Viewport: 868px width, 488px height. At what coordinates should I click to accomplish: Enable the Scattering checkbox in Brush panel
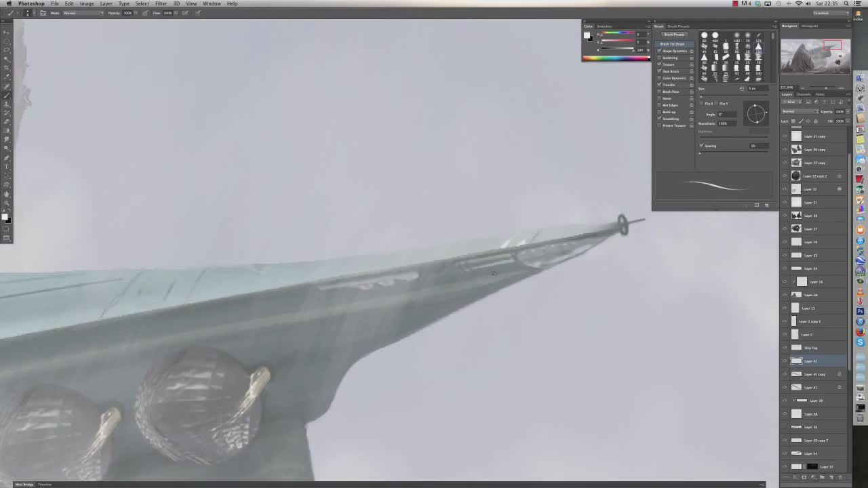tap(659, 58)
